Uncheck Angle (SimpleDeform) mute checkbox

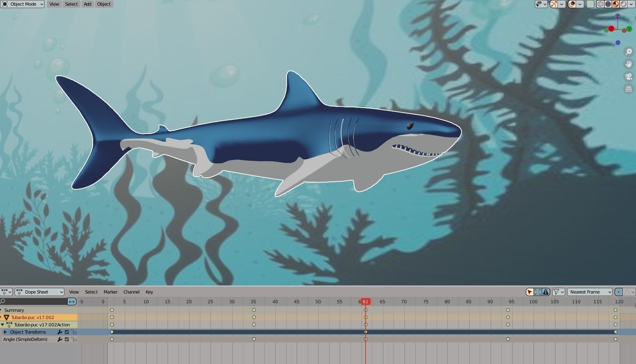pyautogui.click(x=67, y=339)
